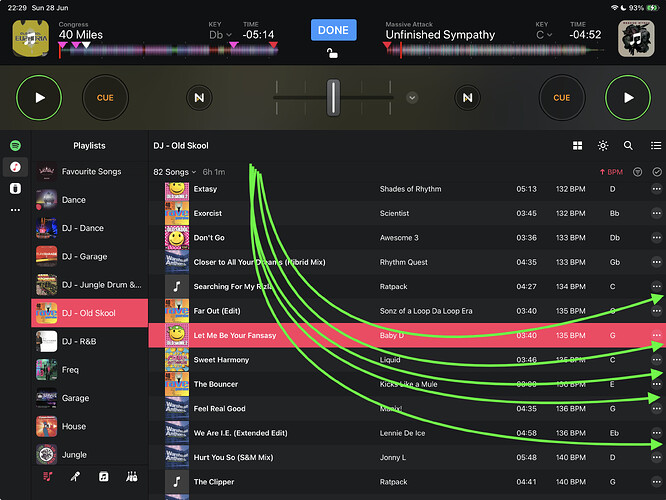
Task: Select the Apple Music library icon
Action: [x=15, y=167]
